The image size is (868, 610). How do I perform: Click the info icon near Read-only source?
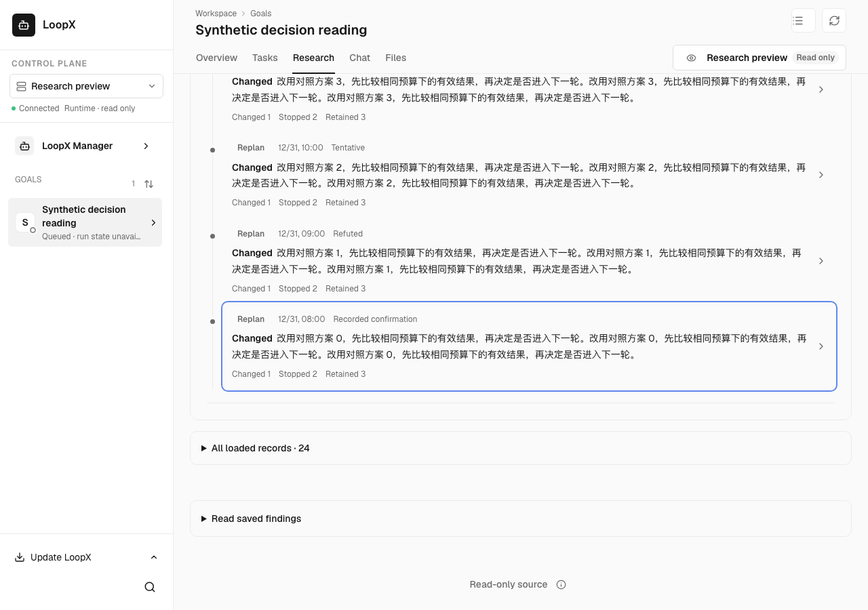[561, 584]
